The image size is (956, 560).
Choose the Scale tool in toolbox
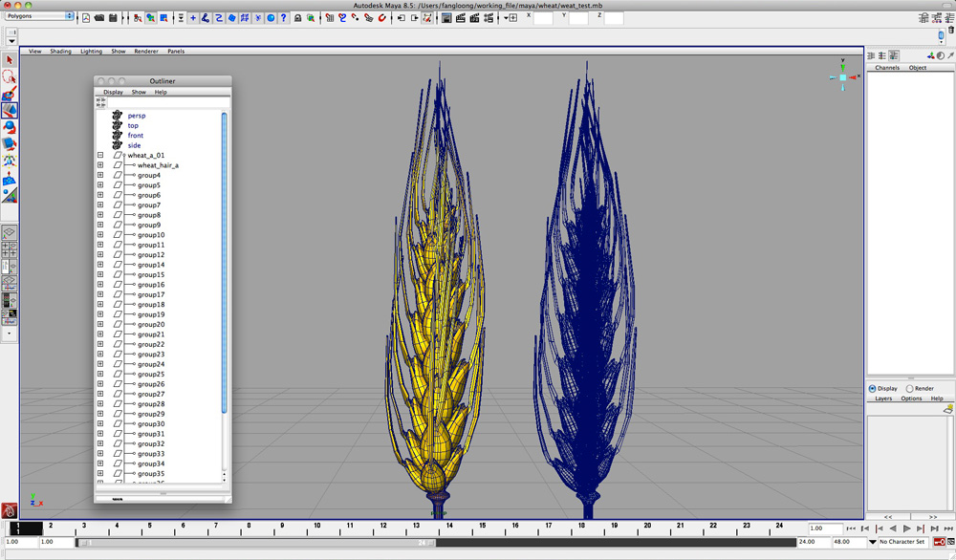tap(10, 143)
